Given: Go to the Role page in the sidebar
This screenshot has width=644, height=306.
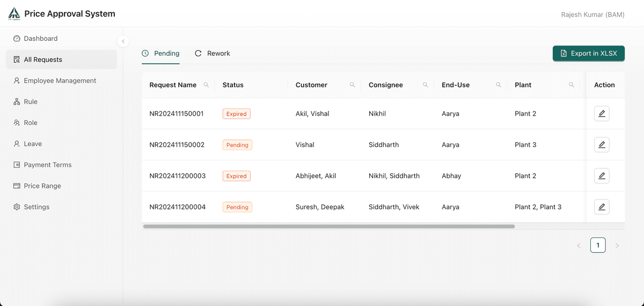Looking at the screenshot, I should [61, 123].
